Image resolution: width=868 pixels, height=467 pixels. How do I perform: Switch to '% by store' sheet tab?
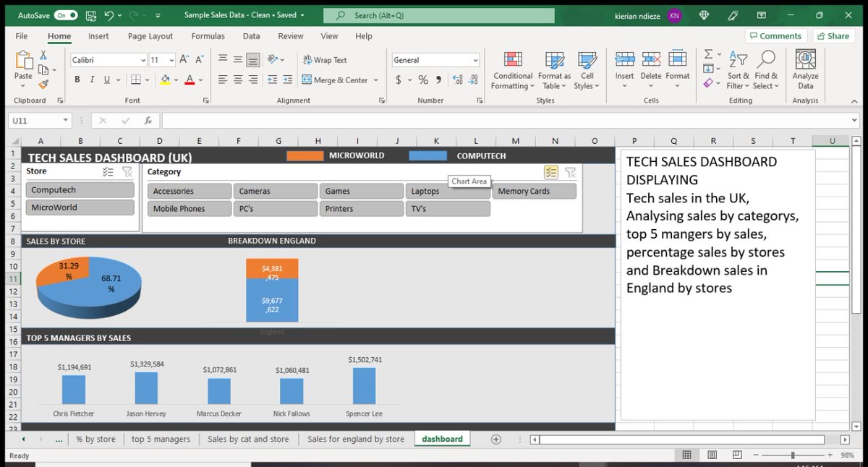click(x=95, y=439)
